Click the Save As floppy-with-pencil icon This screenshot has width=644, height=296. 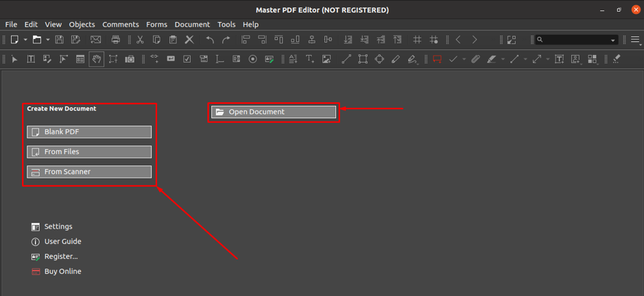pyautogui.click(x=75, y=39)
